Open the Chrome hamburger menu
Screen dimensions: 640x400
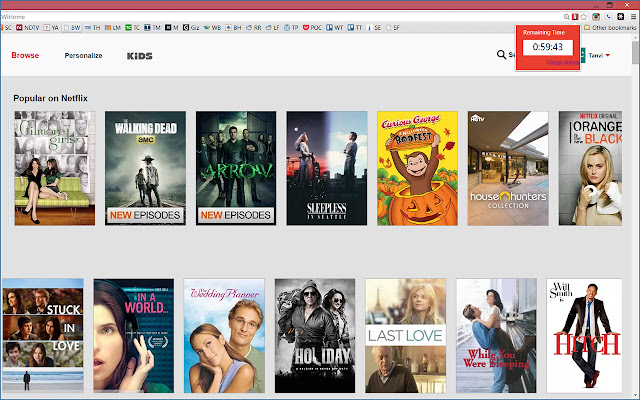pos(633,17)
